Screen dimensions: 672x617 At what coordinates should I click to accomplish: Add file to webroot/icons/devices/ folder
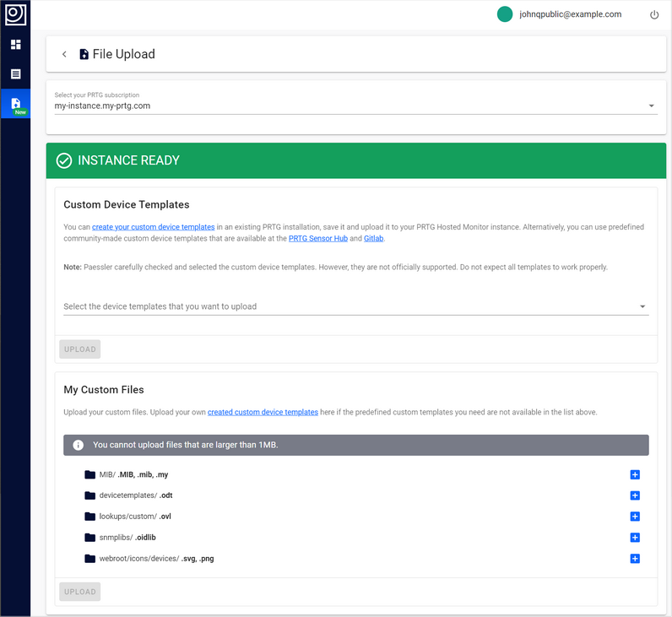click(x=635, y=559)
